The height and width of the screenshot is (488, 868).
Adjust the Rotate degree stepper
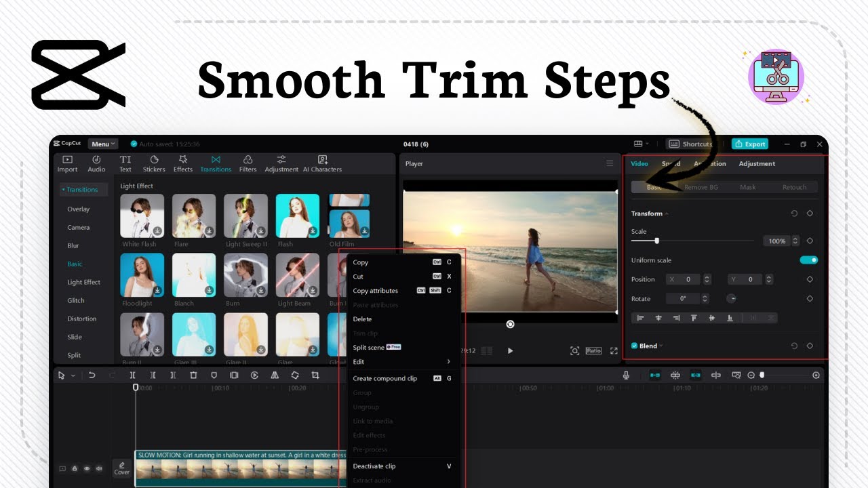[705, 299]
